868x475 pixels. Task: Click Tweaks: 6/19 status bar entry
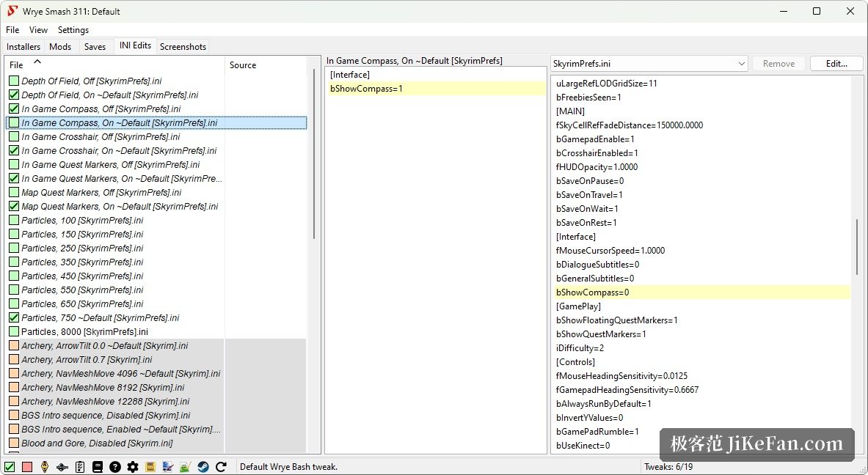668,467
